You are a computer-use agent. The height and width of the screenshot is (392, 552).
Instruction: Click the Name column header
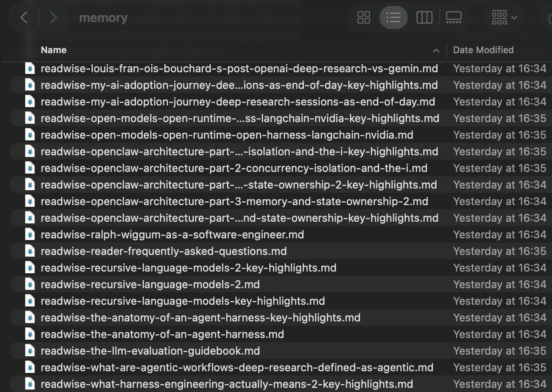[x=54, y=50]
